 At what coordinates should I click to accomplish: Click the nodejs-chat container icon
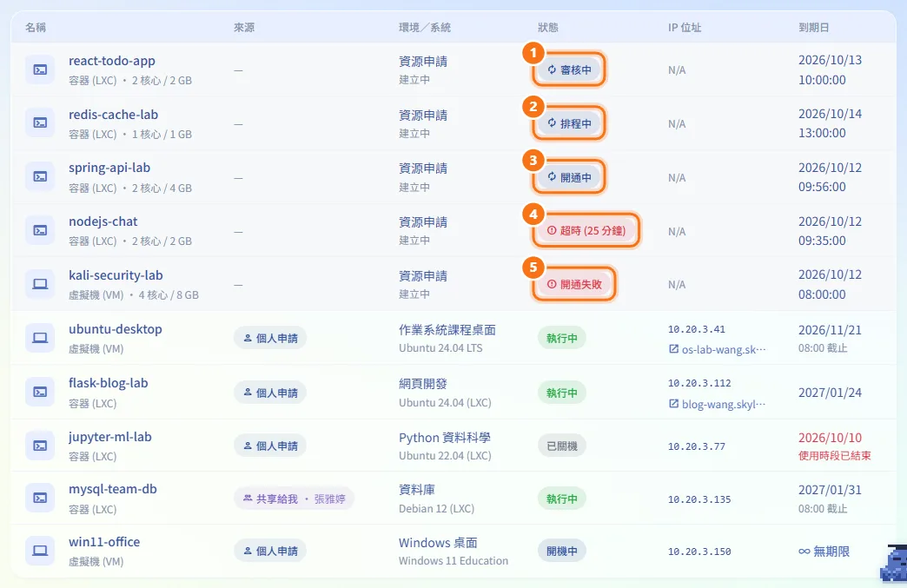pyautogui.click(x=40, y=231)
